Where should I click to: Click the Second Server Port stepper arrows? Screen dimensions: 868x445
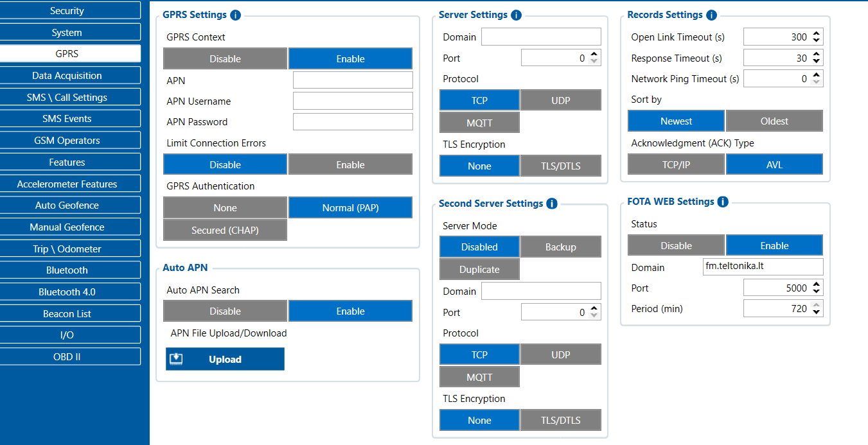(x=594, y=312)
